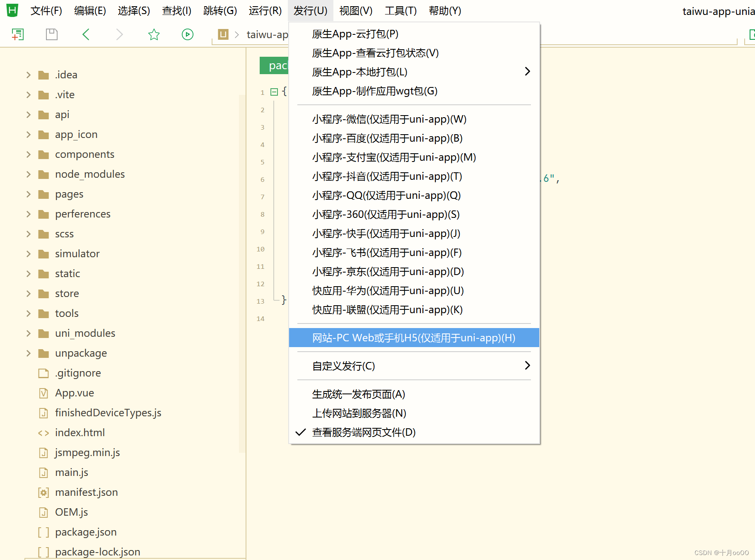Screen dimensions: 755x560
Task: Expand the api folder
Action: (29, 115)
